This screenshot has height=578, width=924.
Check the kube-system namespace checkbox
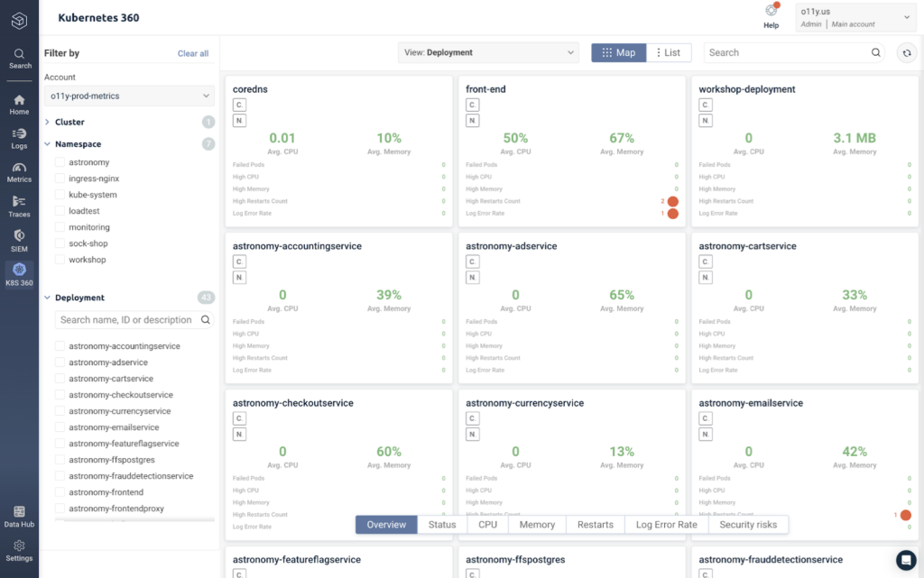tap(60, 194)
